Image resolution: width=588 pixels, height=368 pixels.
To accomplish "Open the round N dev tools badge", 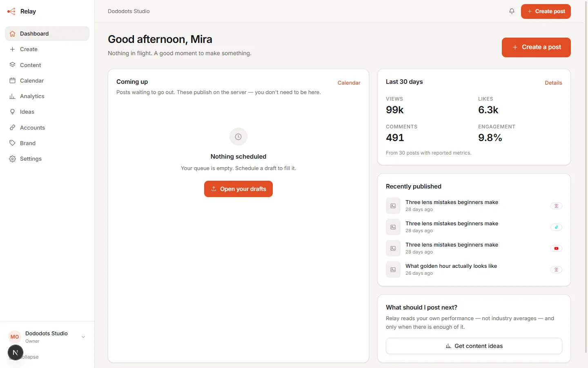I will coord(16,352).
